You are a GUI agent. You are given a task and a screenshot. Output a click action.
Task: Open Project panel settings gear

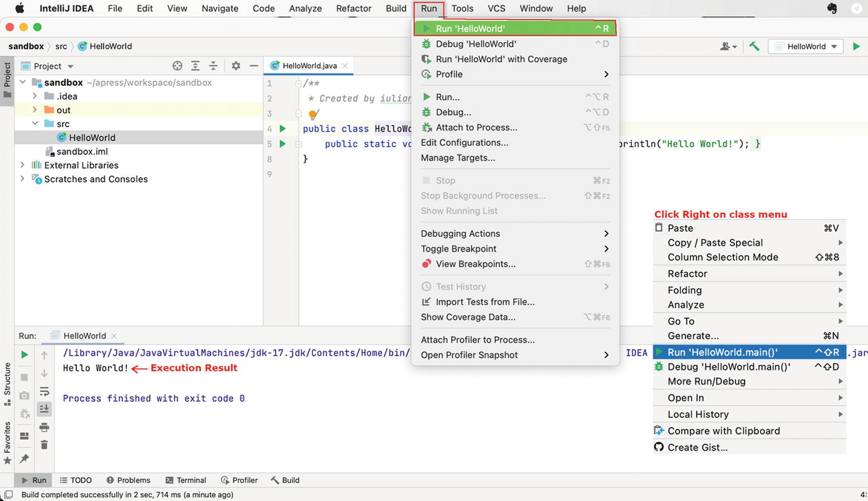click(236, 66)
